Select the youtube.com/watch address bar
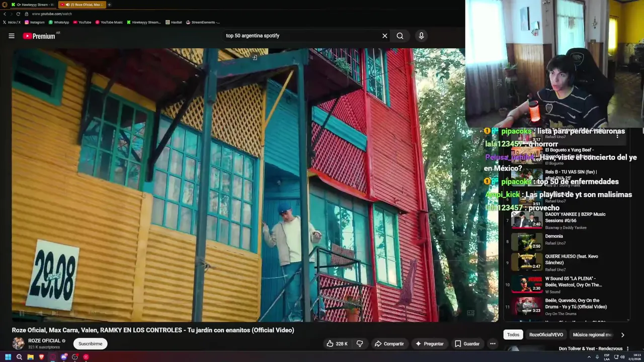Image resolution: width=644 pixels, height=362 pixels. pos(52,14)
